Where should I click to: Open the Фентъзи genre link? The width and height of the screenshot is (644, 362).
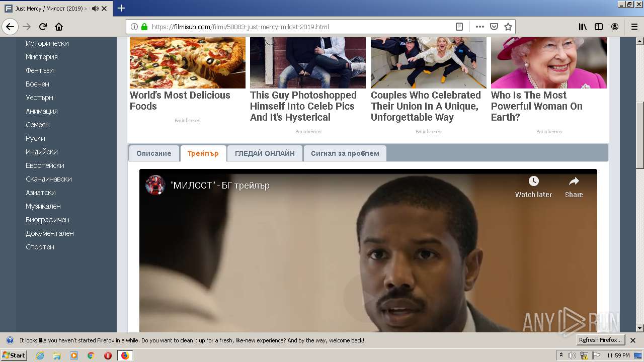(40, 70)
